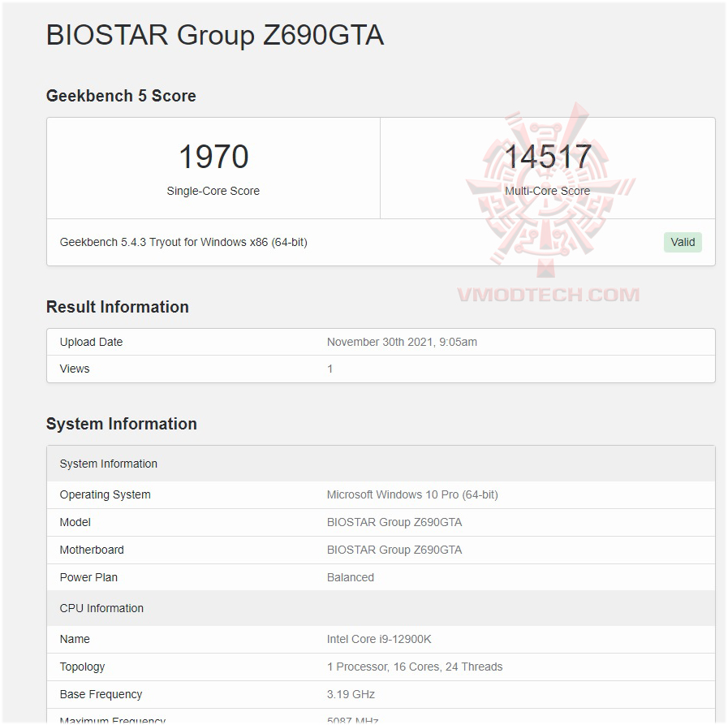Open the Result Information section
The image size is (728, 725).
click(x=117, y=307)
